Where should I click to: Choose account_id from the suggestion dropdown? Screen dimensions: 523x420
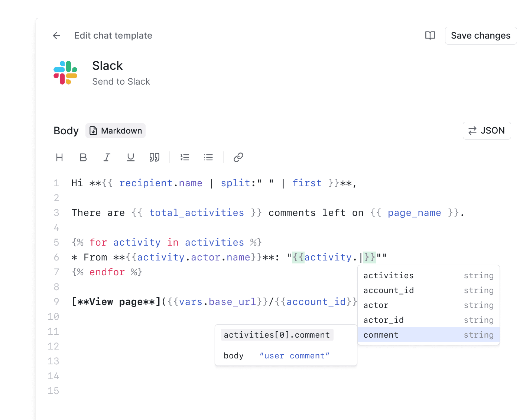[x=389, y=290]
